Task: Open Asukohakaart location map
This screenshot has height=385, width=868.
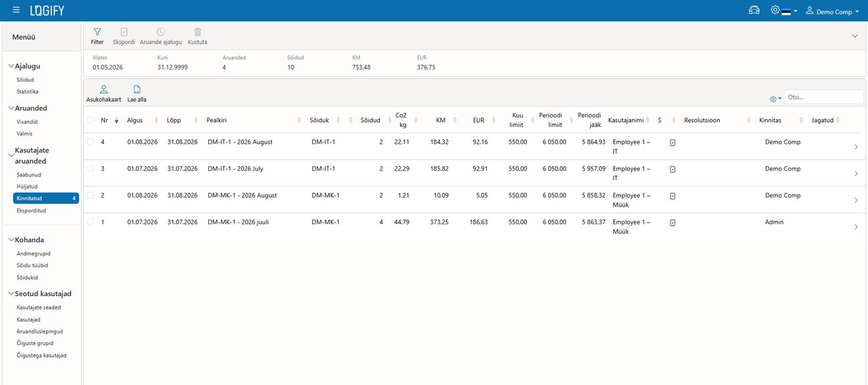Action: [103, 94]
